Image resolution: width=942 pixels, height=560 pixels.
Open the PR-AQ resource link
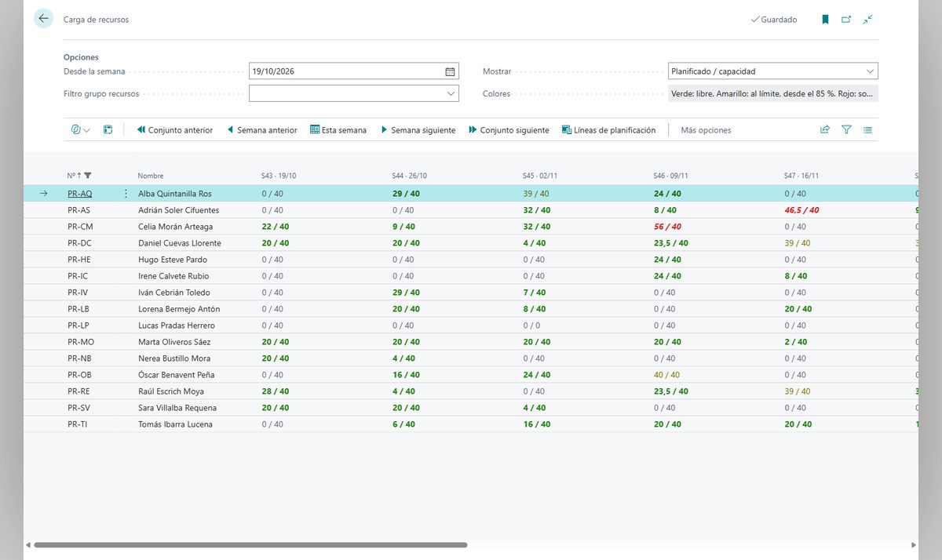pos(80,194)
